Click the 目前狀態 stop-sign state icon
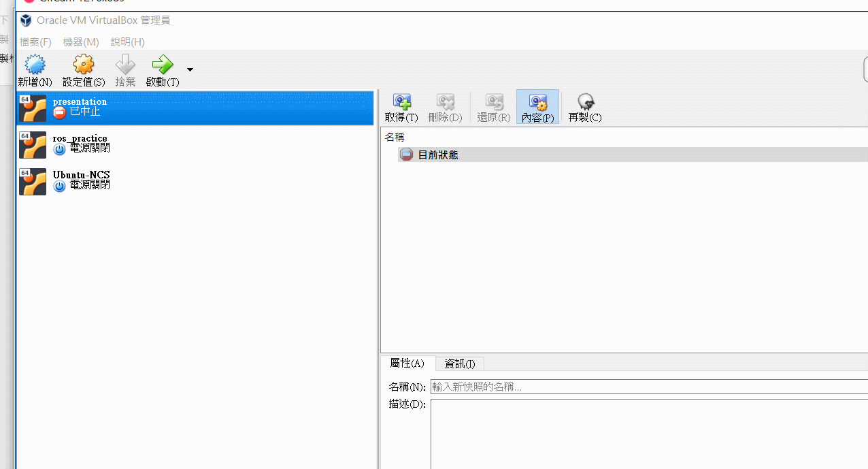The image size is (868, 469). (x=407, y=155)
